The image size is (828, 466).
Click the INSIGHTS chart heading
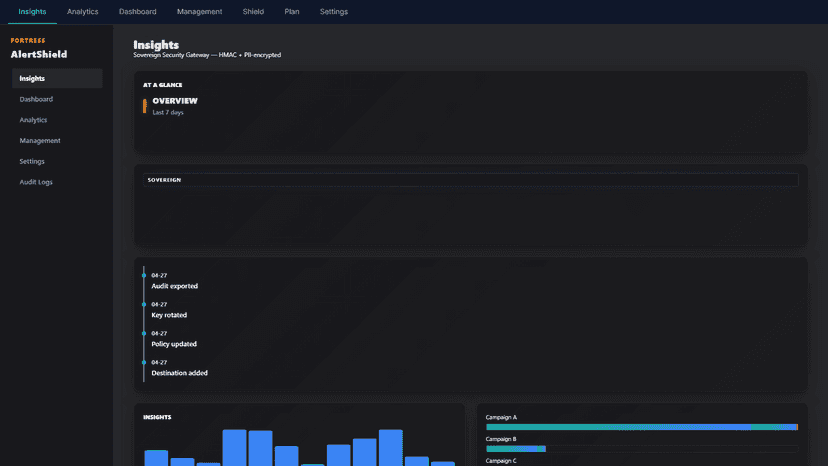coord(157,417)
